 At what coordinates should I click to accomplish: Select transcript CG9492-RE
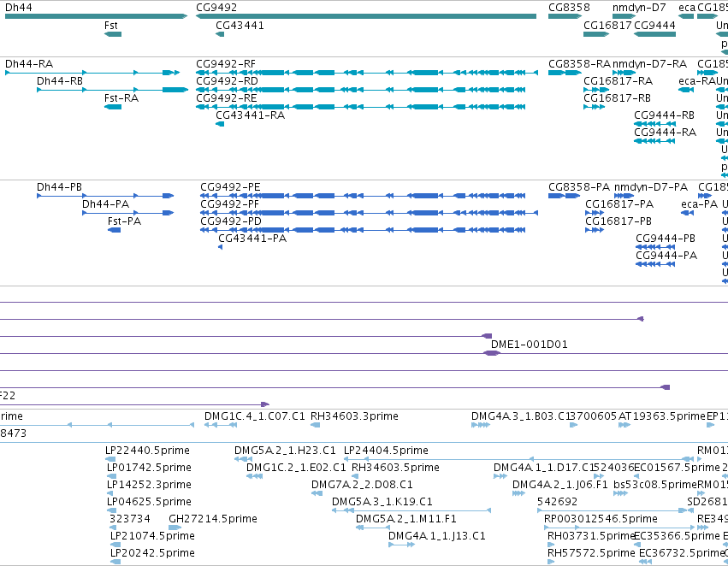click(x=361, y=107)
